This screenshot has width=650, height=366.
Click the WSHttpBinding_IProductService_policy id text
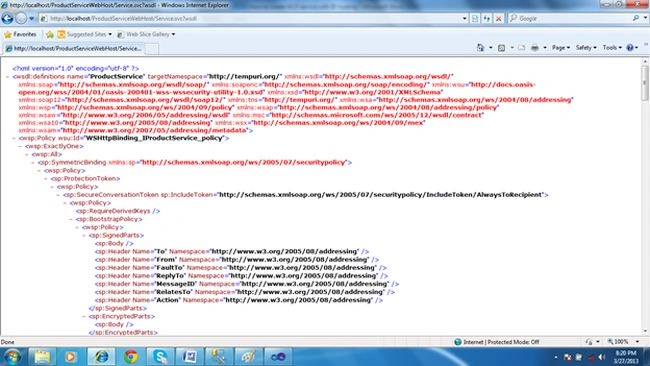155,138
